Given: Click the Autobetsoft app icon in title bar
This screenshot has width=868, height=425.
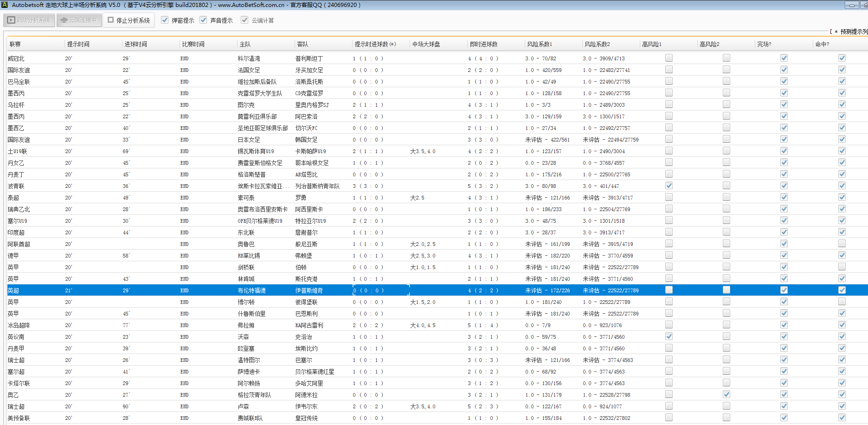Looking at the screenshot, I should pos(5,5).
